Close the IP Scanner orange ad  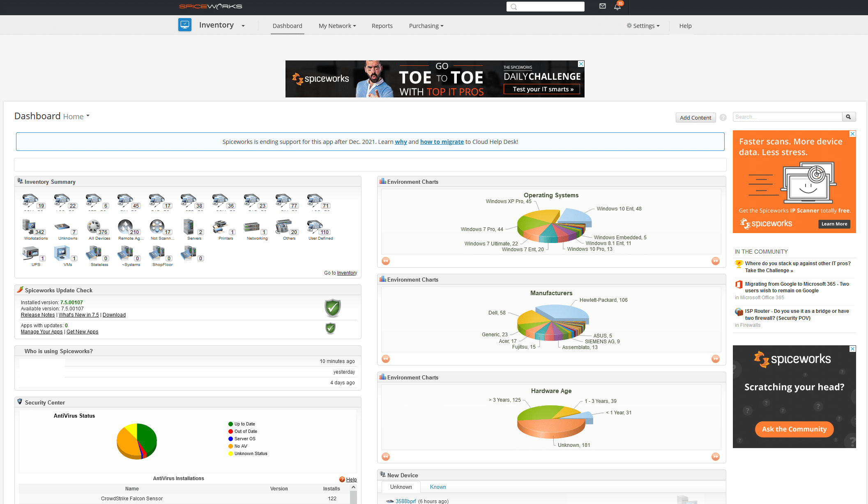coord(853,134)
